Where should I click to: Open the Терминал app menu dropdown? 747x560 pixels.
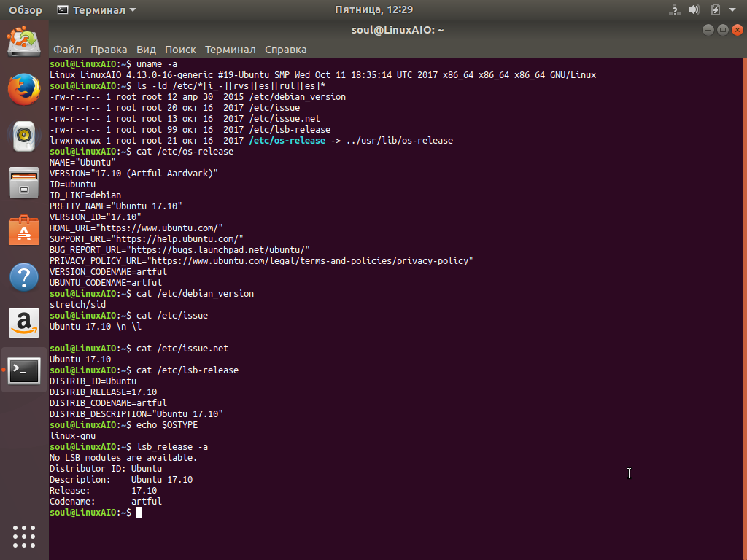click(x=97, y=10)
